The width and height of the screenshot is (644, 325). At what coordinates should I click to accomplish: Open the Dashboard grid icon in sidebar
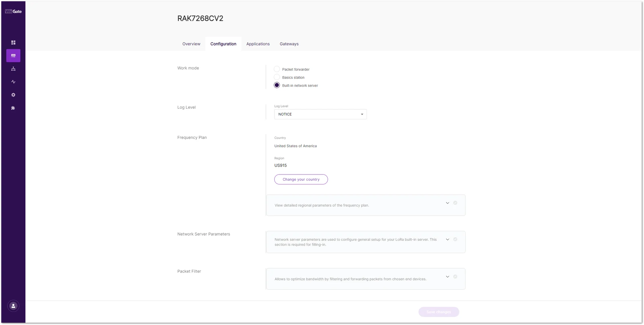13,43
